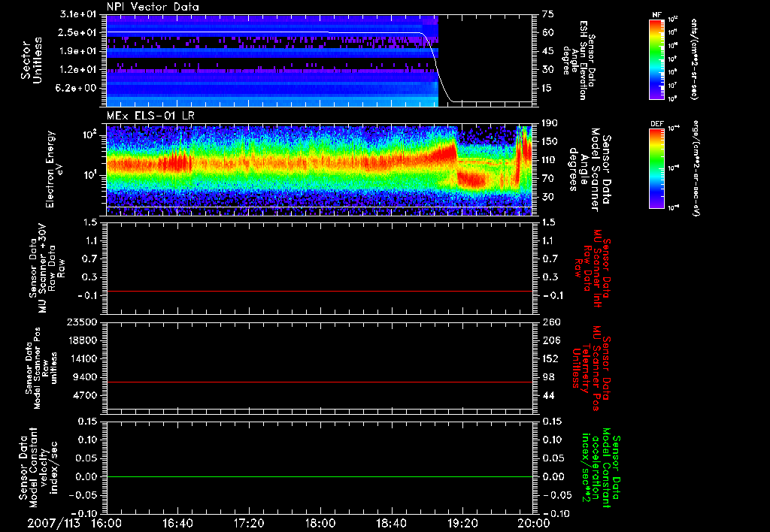Click the '2007/113' date label
Viewport: 770px width, 532px height.
[53, 523]
